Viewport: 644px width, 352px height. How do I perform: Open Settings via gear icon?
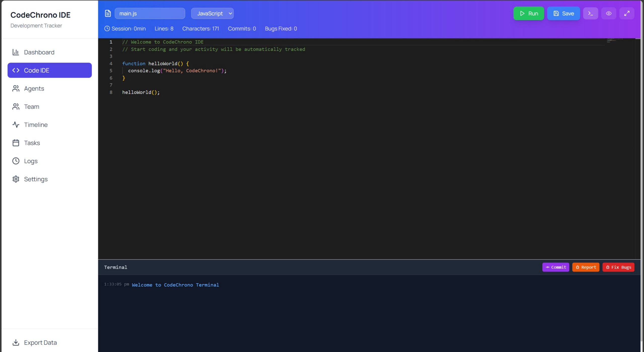[x=36, y=179]
